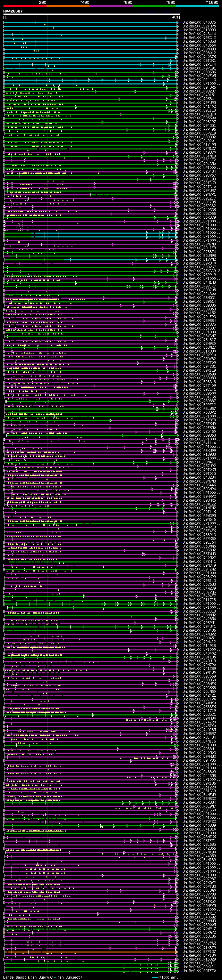The width and height of the screenshot is (222, 980).
Task: Select UniRef100_A1YL95 label
Action: click(x=199, y=145)
